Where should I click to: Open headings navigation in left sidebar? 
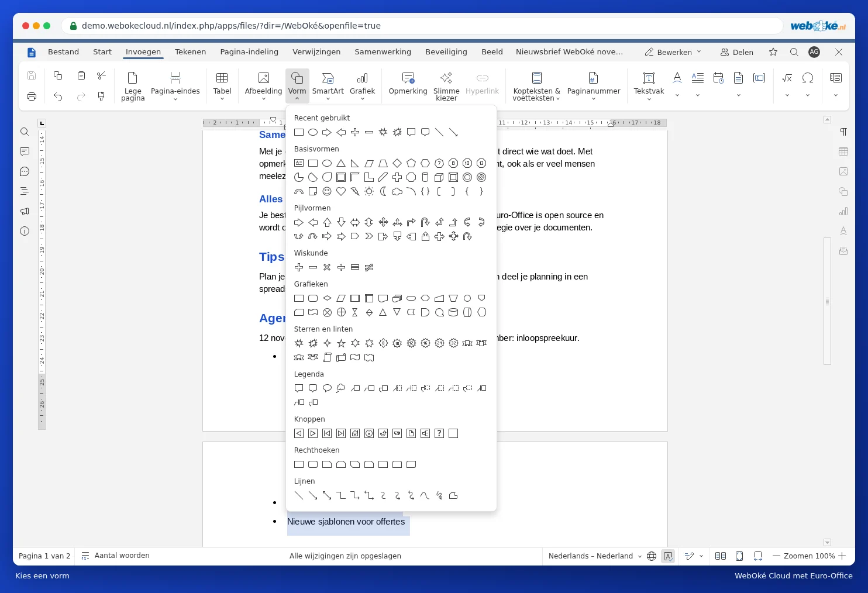[25, 191]
